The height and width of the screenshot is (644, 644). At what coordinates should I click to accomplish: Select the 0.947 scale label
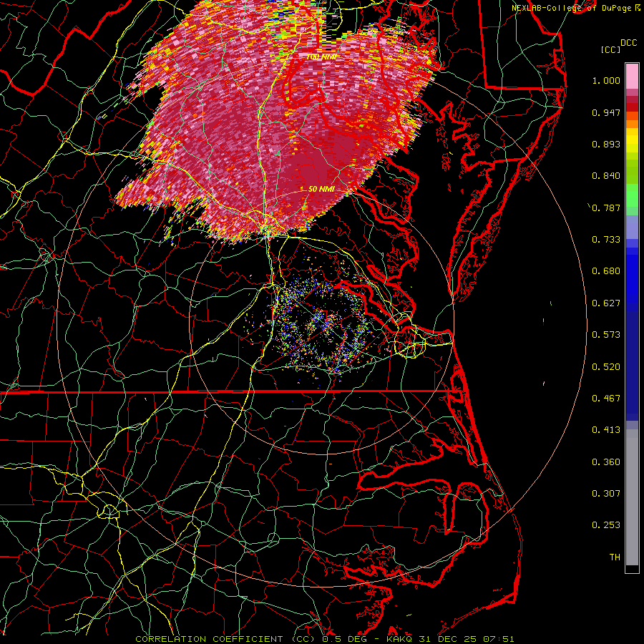click(x=606, y=112)
